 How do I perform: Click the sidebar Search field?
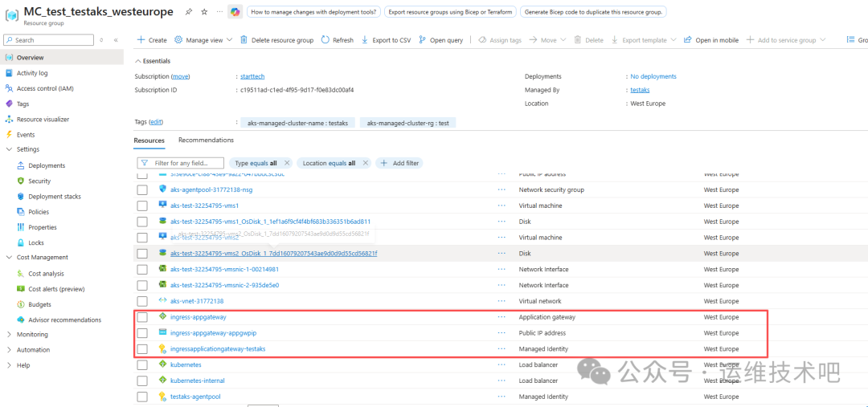point(49,40)
